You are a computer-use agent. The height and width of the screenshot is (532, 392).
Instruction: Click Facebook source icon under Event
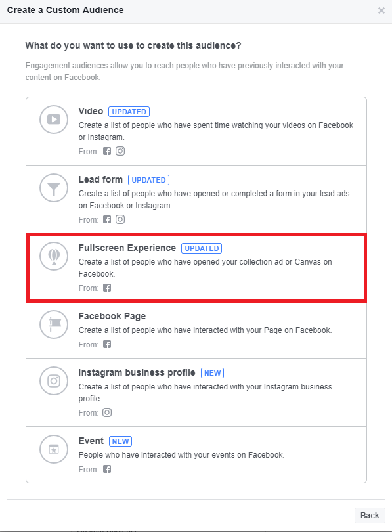[x=107, y=469]
